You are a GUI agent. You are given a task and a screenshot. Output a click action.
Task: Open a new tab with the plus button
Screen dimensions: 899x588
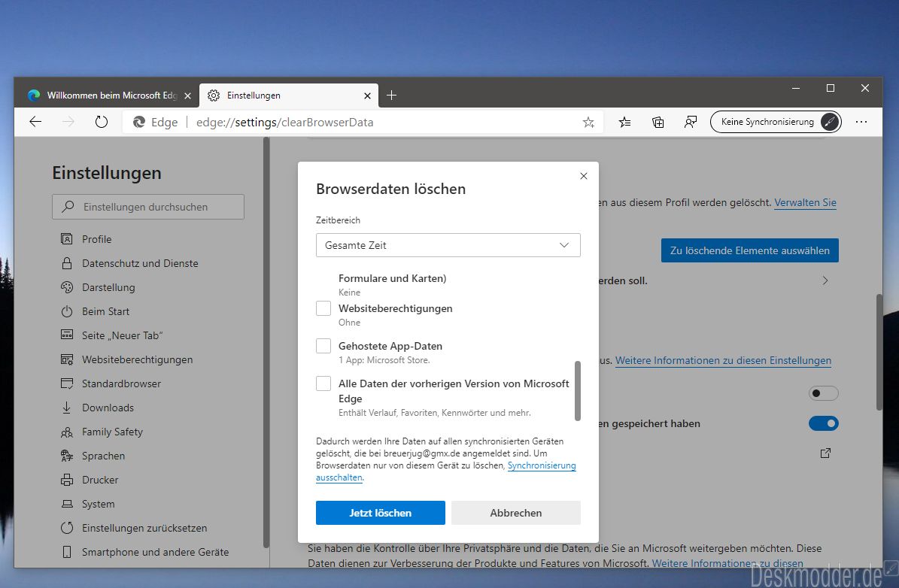coord(392,95)
